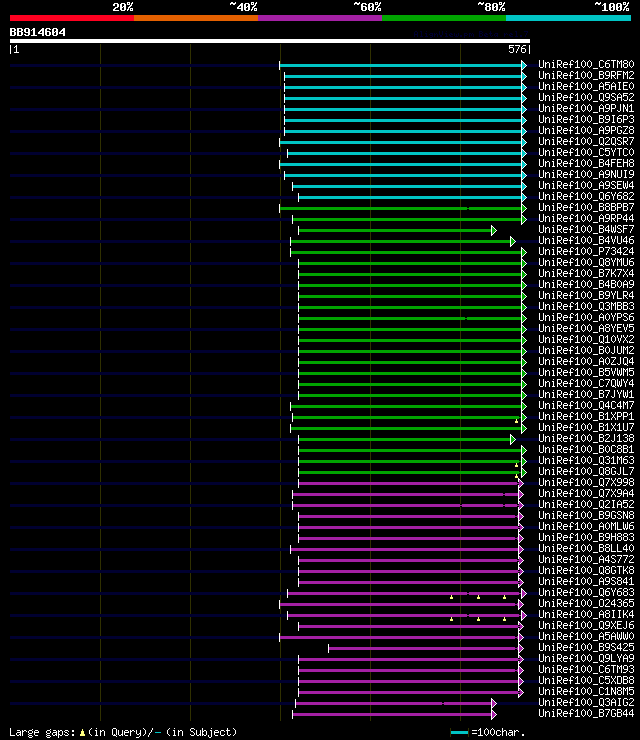
Task: Click green alignment bar of UniRef100_Q4C4M7
Action: [x=406, y=406]
